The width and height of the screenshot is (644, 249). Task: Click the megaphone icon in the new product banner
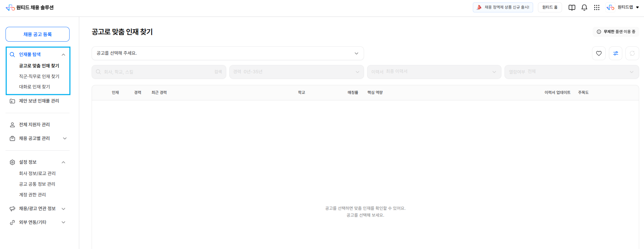(479, 7)
